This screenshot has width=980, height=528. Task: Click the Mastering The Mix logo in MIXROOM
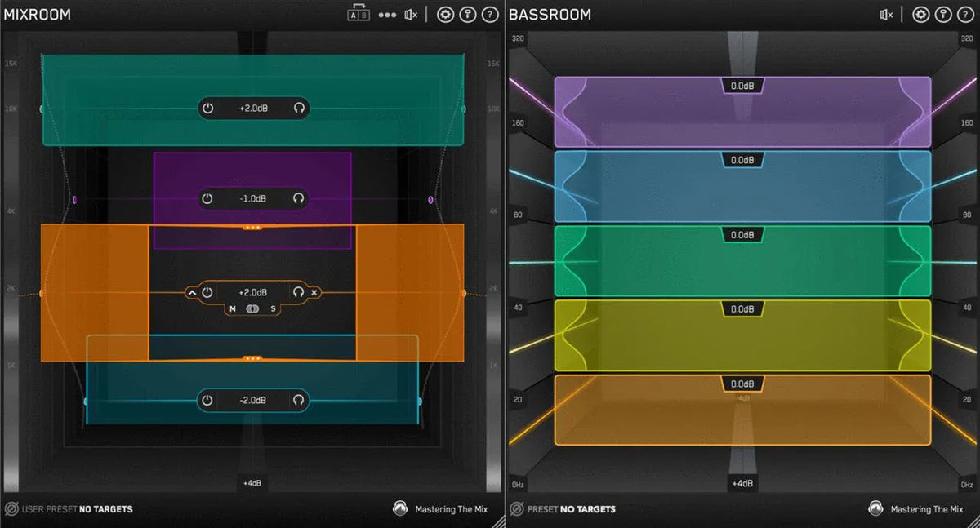point(400,508)
